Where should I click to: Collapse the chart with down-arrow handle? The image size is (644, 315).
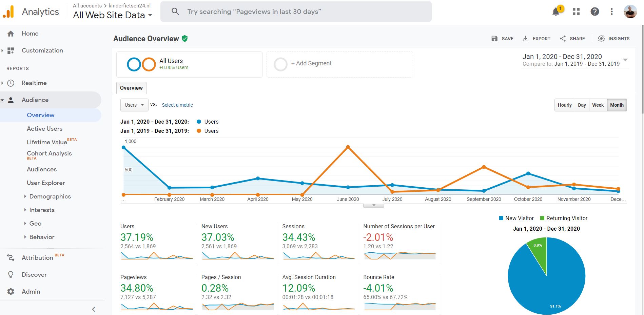click(x=374, y=205)
